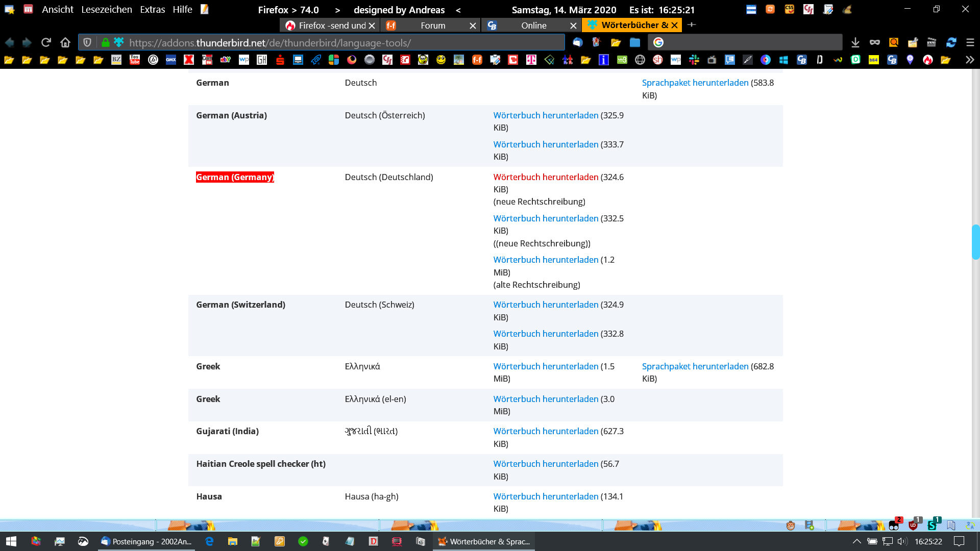
Task: Open Windows Start menu
Action: 11,541
